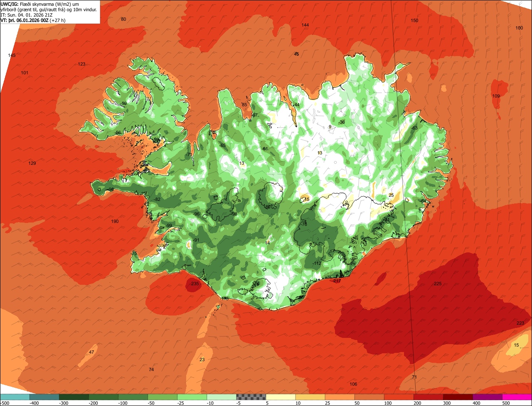Click the map value '150' in the northeast sea
Viewport: 532px width, 406px height.
pos(414,21)
